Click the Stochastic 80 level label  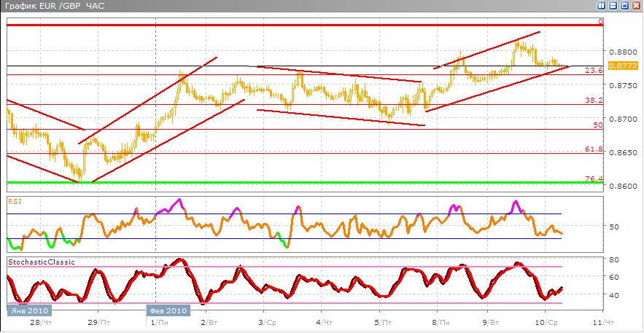coord(614,259)
